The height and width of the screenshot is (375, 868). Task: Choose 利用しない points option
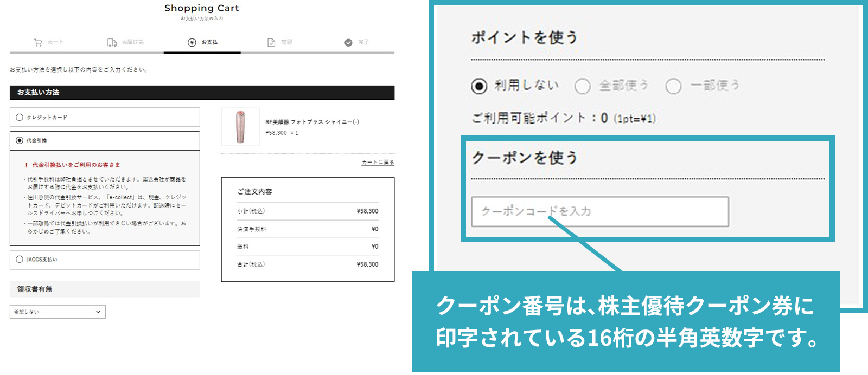click(x=479, y=86)
